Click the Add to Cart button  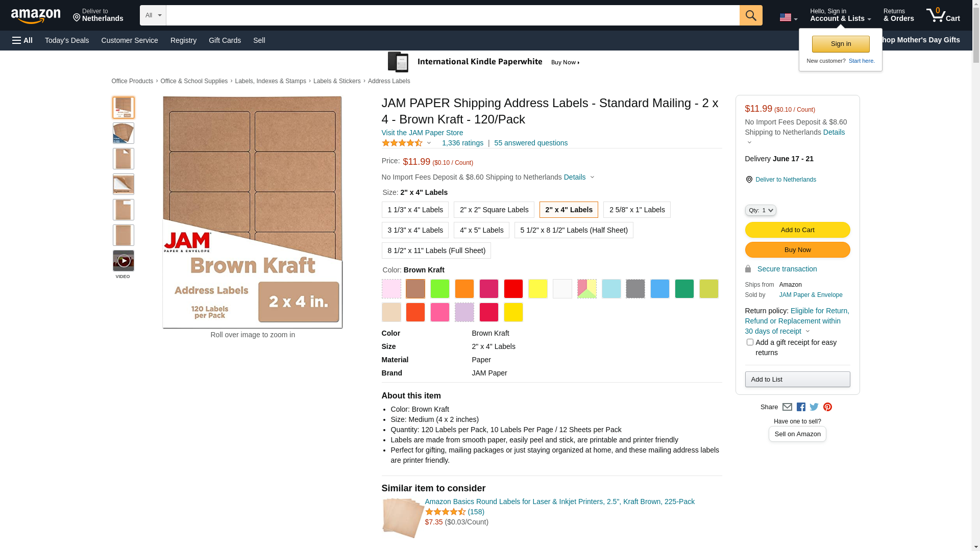coord(797,230)
